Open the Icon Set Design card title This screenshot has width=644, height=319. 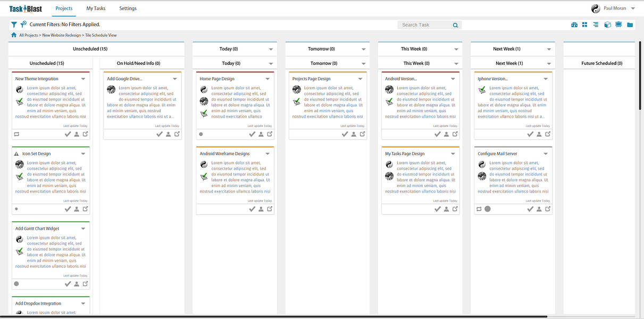pyautogui.click(x=36, y=154)
